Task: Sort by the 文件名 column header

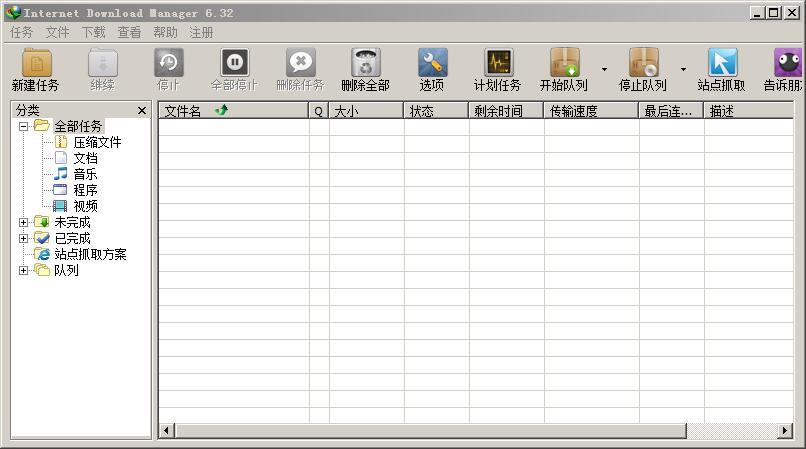Action: pos(233,111)
